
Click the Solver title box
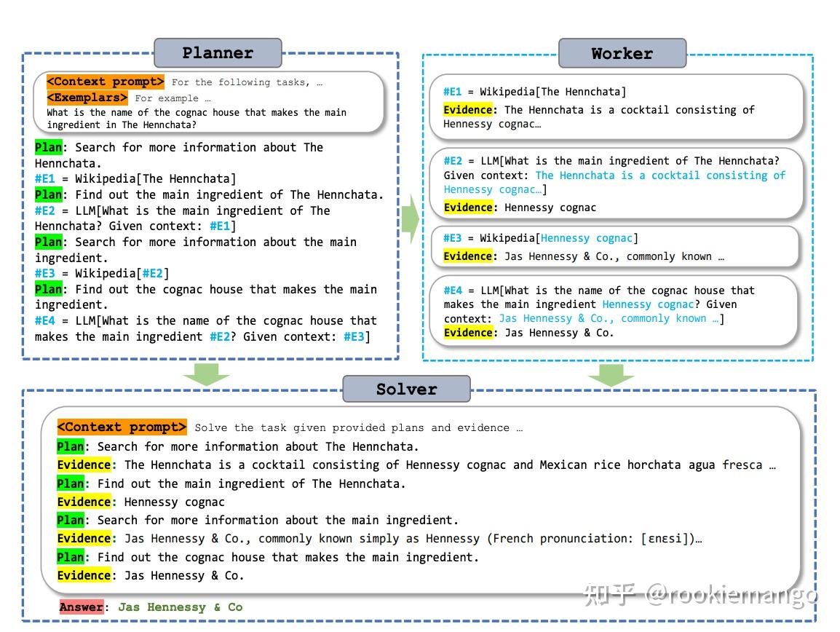coord(407,389)
